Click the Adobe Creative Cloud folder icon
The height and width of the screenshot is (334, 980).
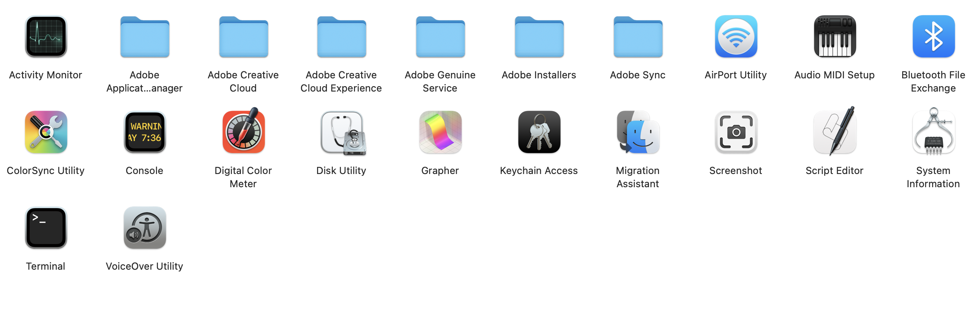click(244, 37)
